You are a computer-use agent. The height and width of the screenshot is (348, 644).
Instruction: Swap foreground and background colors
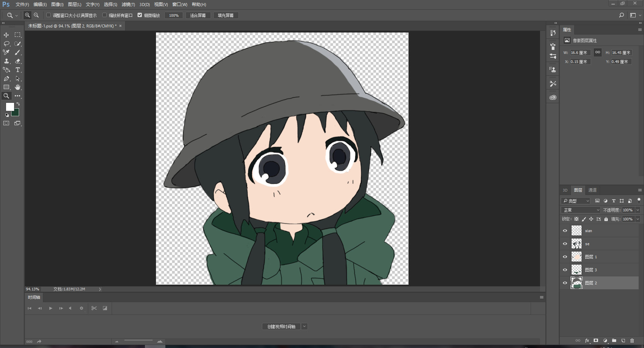coord(18,104)
